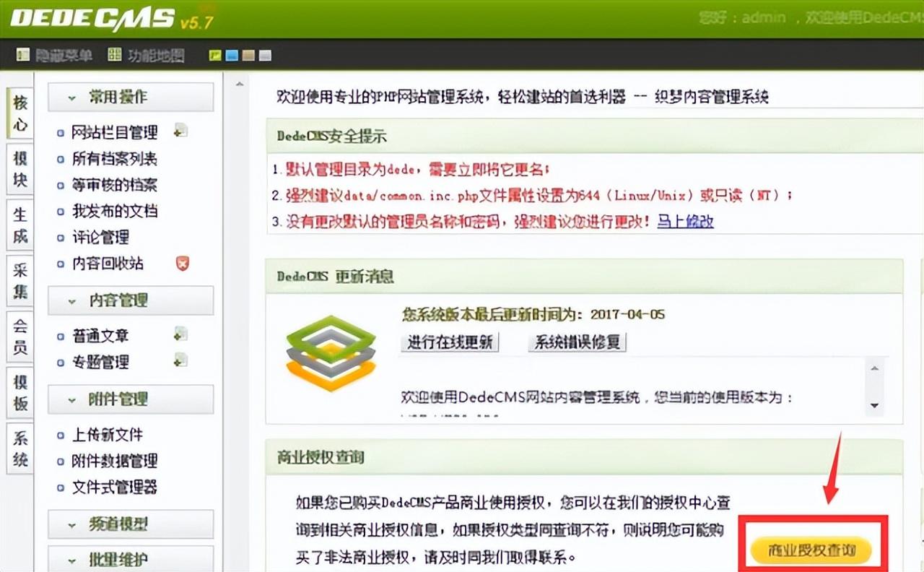Open 内容回收站
The height and width of the screenshot is (572, 924).
point(108,264)
